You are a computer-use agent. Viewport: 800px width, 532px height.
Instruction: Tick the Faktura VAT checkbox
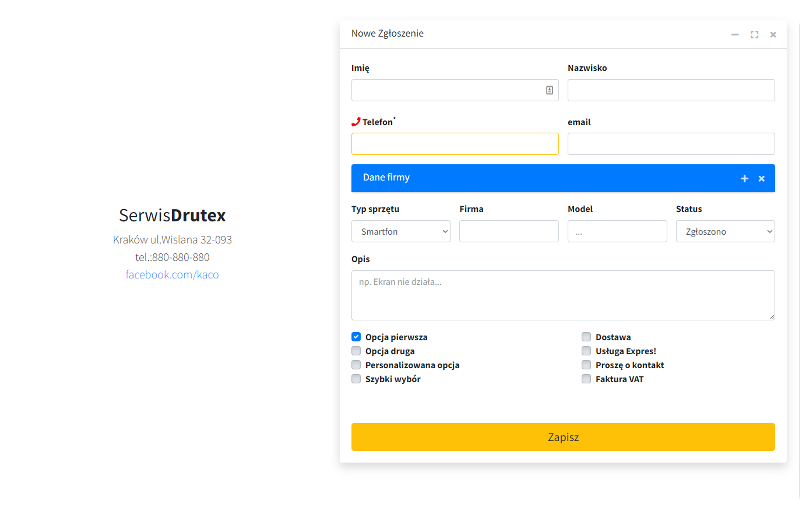tap(586, 379)
